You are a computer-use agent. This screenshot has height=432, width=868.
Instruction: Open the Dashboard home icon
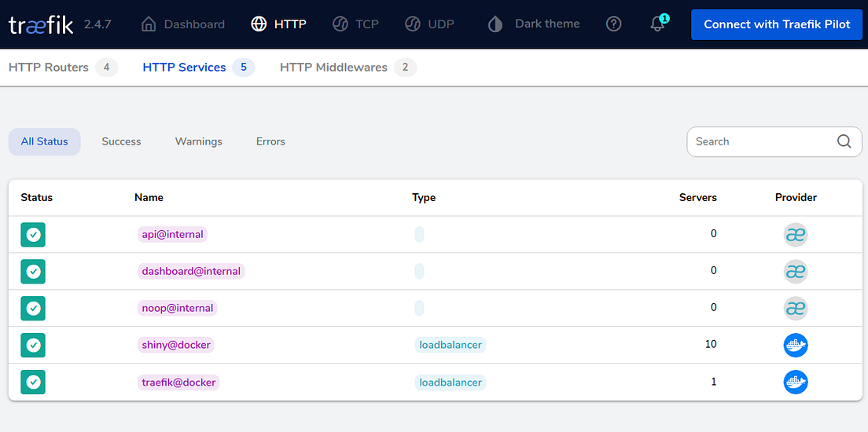149,24
